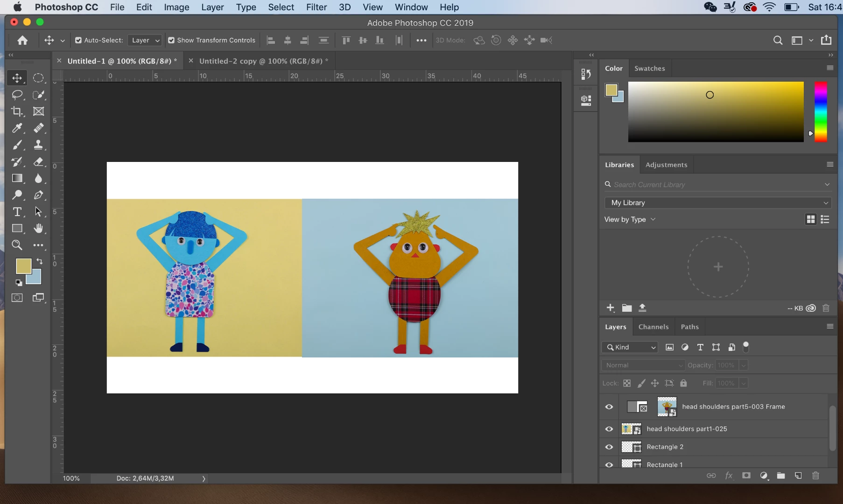Choose the Eraser tool
This screenshot has height=504, width=843.
[38, 161]
